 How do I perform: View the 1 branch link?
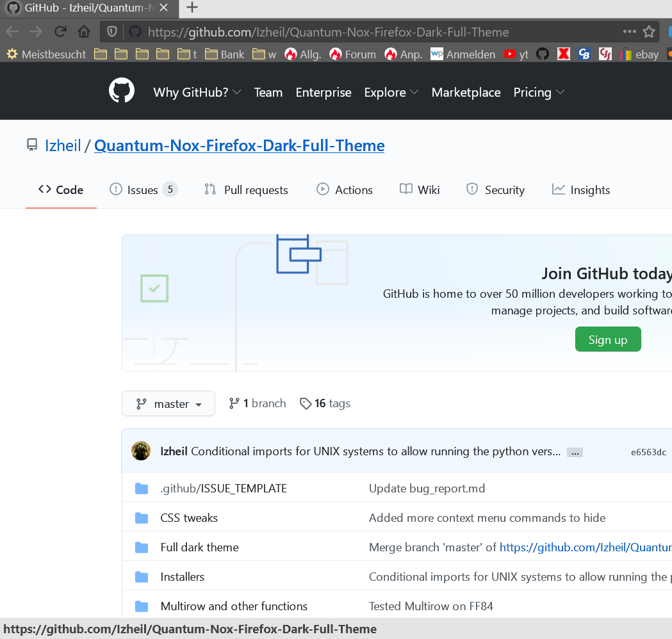[x=258, y=403]
